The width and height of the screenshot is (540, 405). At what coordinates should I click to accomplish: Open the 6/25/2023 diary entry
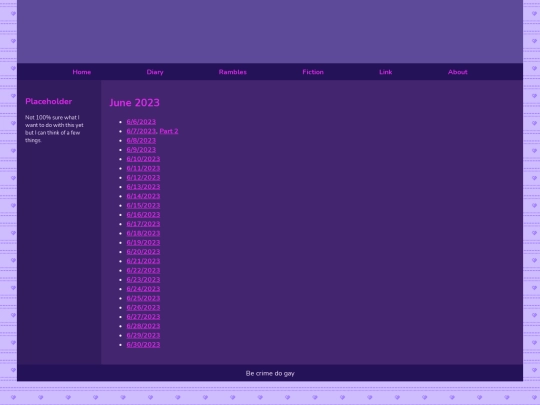pos(143,298)
